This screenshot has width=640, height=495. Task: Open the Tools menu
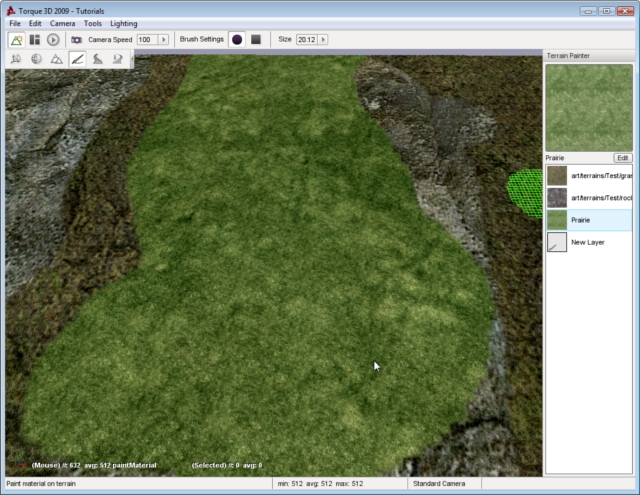92,23
